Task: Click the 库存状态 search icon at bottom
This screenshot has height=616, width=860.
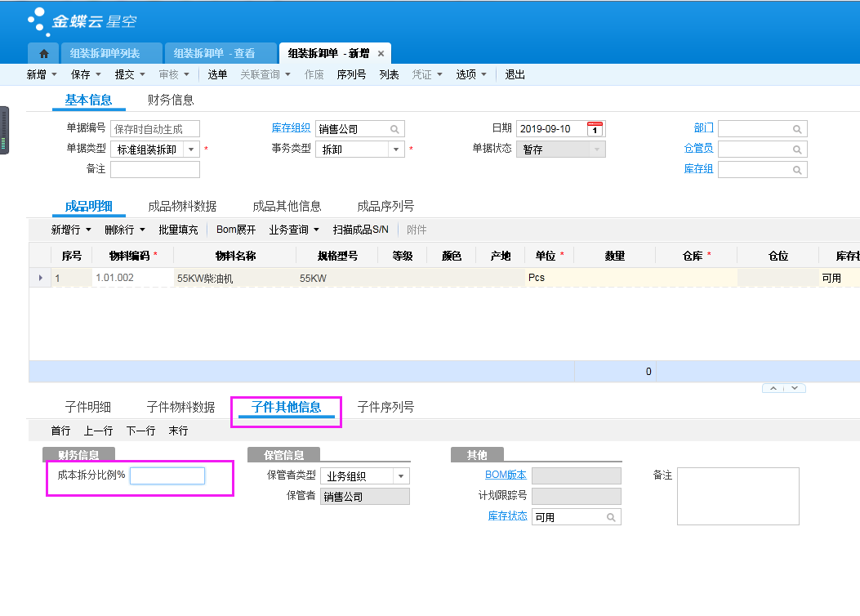Action: tap(611, 517)
